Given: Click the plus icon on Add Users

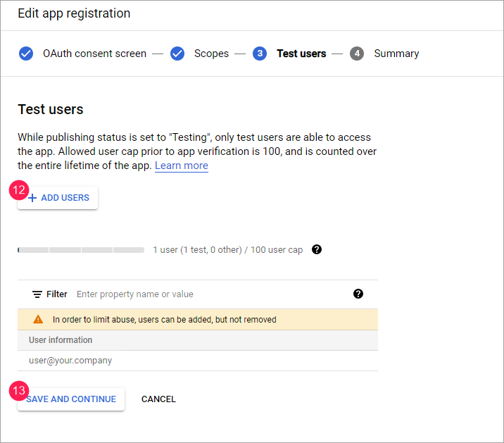Looking at the screenshot, I should pos(32,198).
